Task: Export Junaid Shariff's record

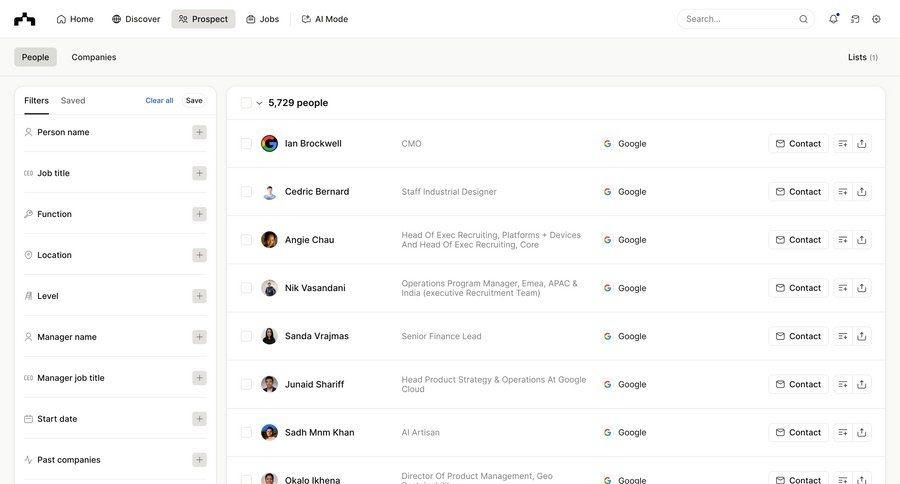Action: point(862,385)
